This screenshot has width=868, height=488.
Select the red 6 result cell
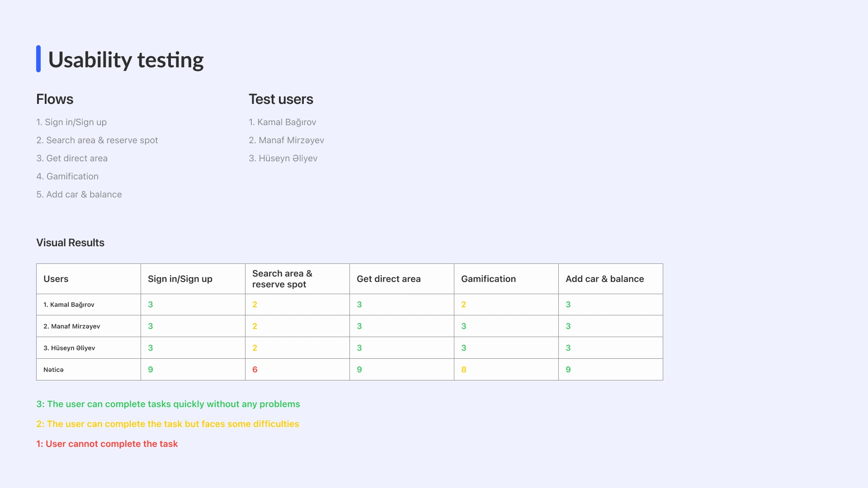[255, 370]
